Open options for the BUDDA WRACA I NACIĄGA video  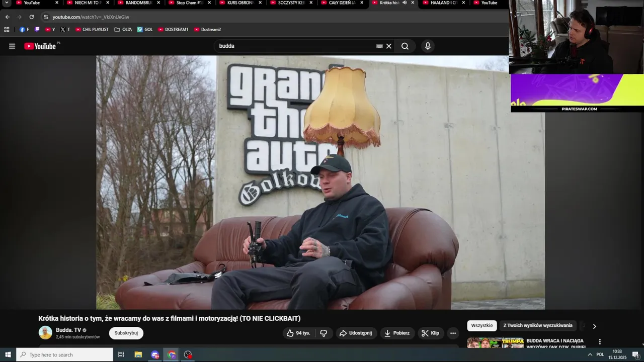[599, 341]
